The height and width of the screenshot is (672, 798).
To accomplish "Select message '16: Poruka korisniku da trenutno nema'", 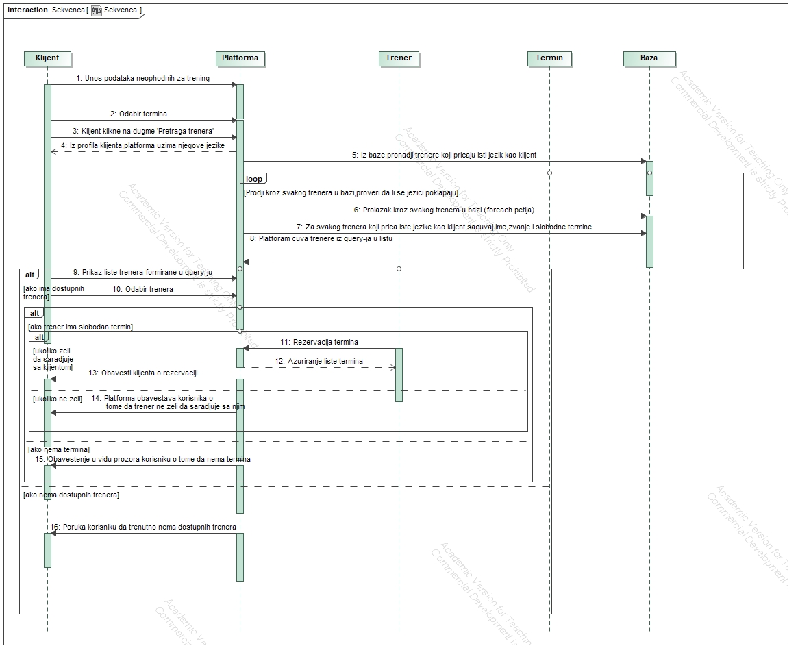I will click(x=143, y=527).
